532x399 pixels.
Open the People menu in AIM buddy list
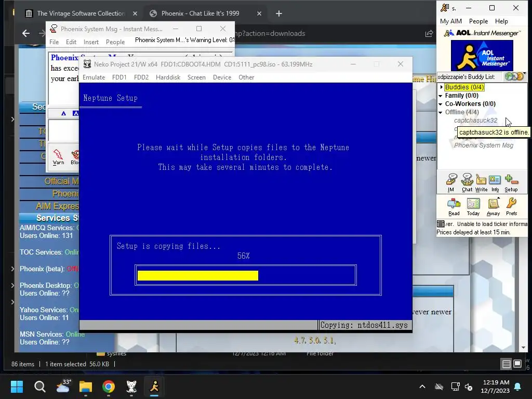tap(478, 21)
